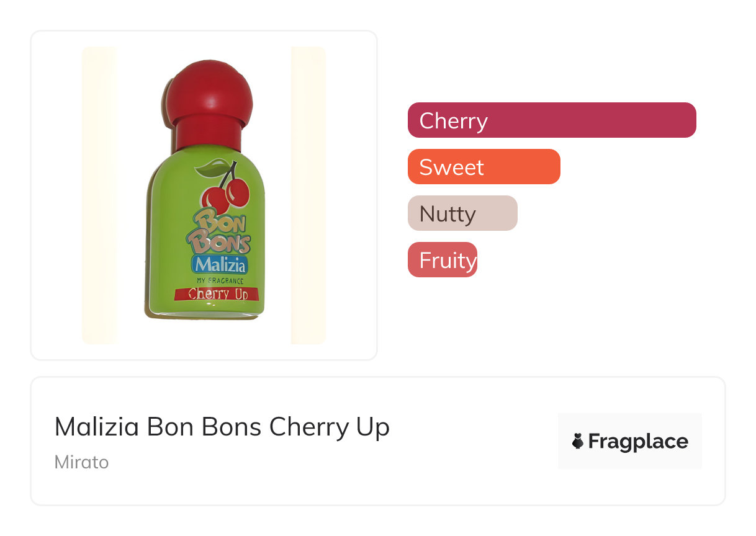The image size is (756, 536).
Task: Choose the beige Nutty accord bar
Action: pyautogui.click(x=462, y=213)
